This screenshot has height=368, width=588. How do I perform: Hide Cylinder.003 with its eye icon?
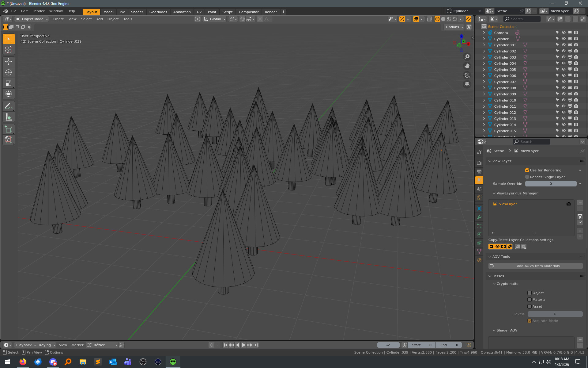[563, 57]
